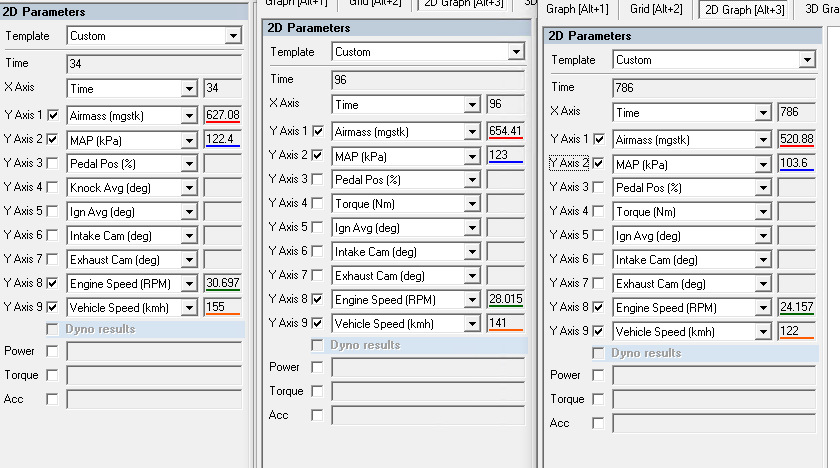Click the Airmass value field showing 627.08
The width and height of the screenshot is (840, 468).
222,115
